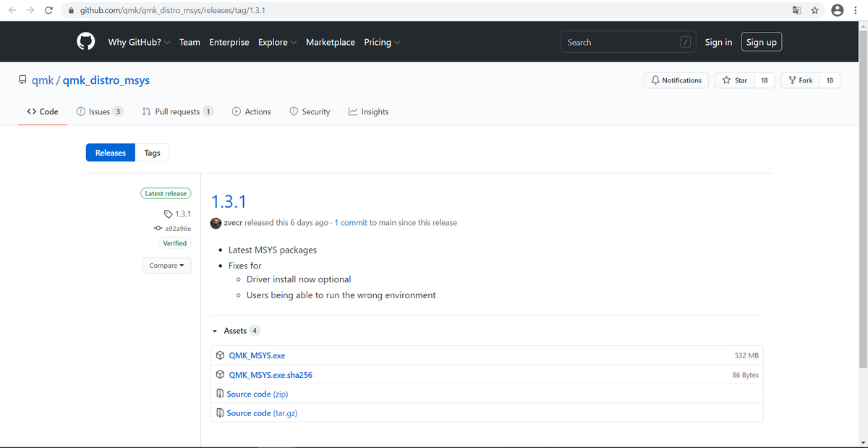Image resolution: width=868 pixels, height=448 pixels.
Task: Open the star count 18
Action: (x=765, y=80)
